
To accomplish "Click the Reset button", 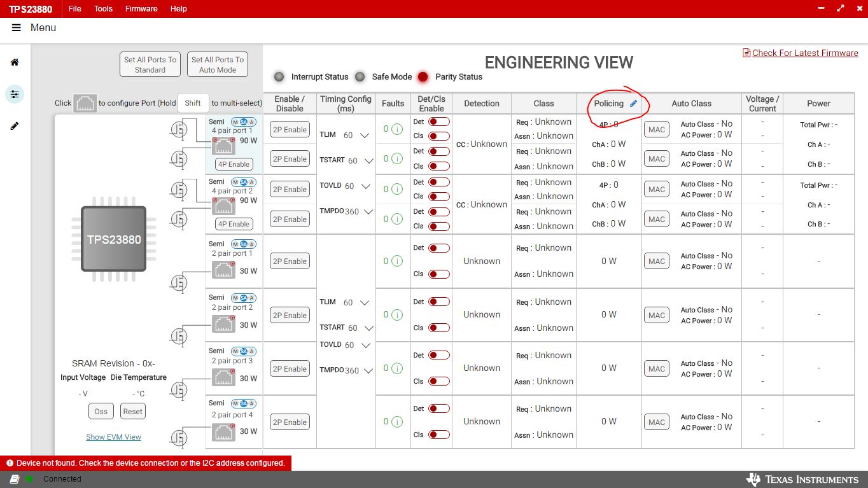I will point(133,412).
